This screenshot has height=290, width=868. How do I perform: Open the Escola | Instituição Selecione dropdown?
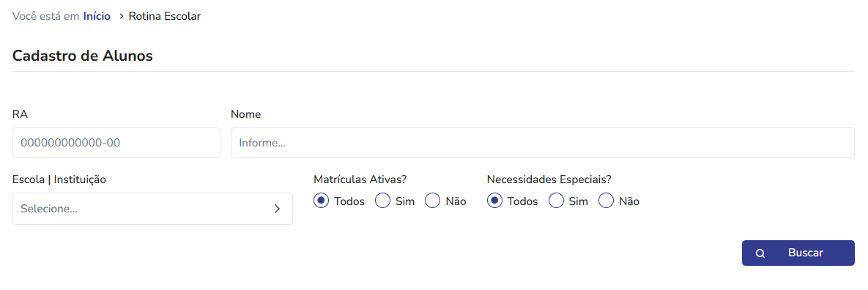tap(152, 209)
